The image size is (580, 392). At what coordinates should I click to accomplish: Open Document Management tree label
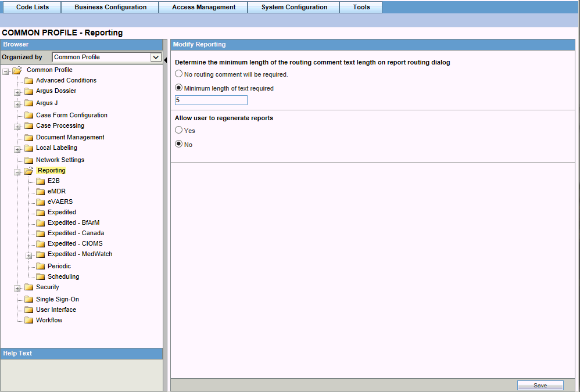pyautogui.click(x=70, y=137)
